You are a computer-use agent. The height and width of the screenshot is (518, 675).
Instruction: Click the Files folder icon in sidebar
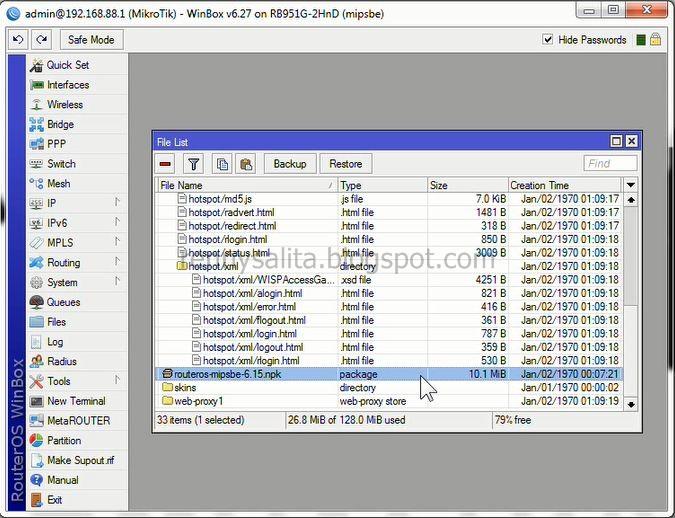tap(37, 322)
